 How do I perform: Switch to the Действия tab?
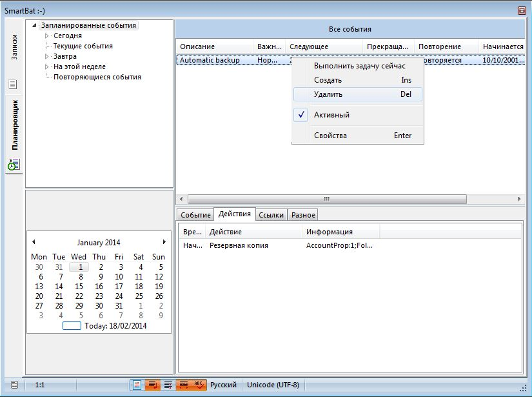click(235, 214)
